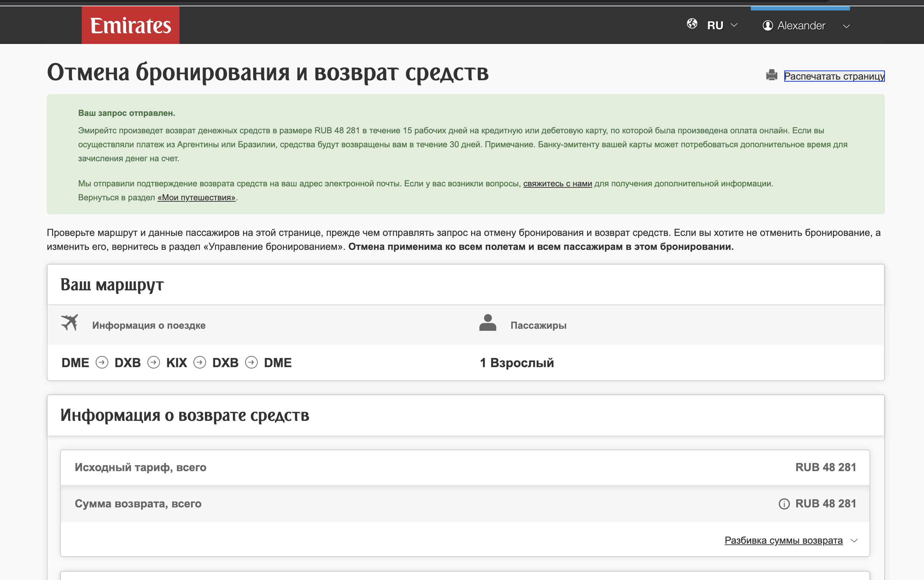Screen dimensions: 924x580
Task: Click the Исходный тариф, всего label
Action: 140,467
